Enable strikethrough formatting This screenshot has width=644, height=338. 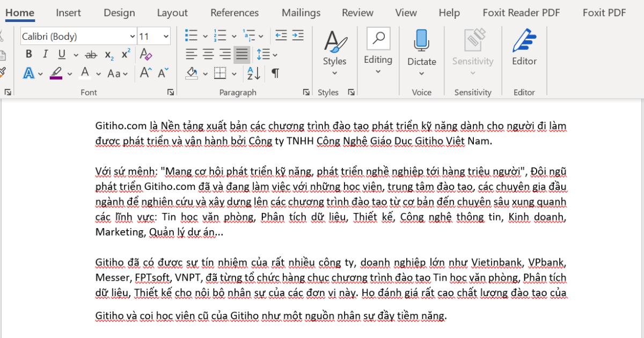coord(91,54)
